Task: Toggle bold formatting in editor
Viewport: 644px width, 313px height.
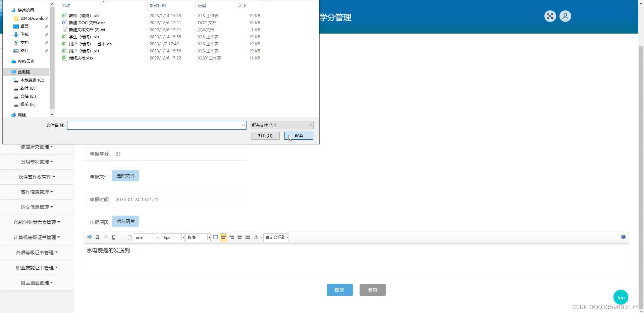Action: click(x=98, y=237)
